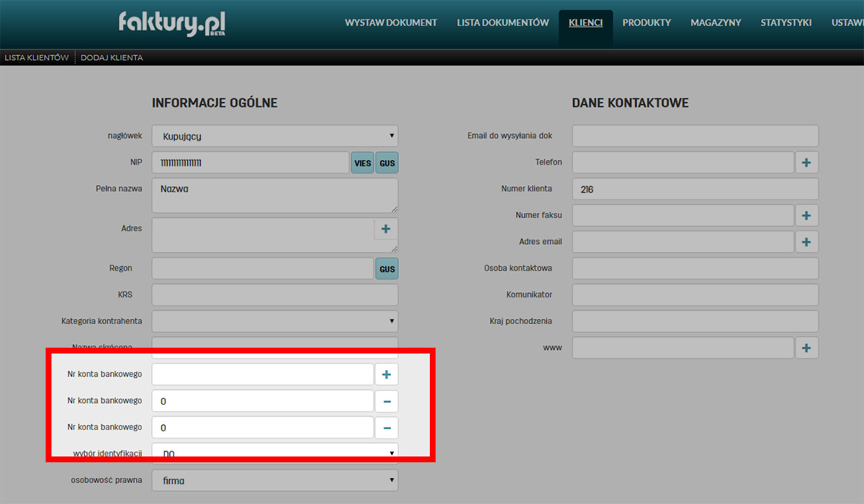The image size is (864, 504).
Task: Open the Lista klientów submenu link
Action: [x=37, y=58]
